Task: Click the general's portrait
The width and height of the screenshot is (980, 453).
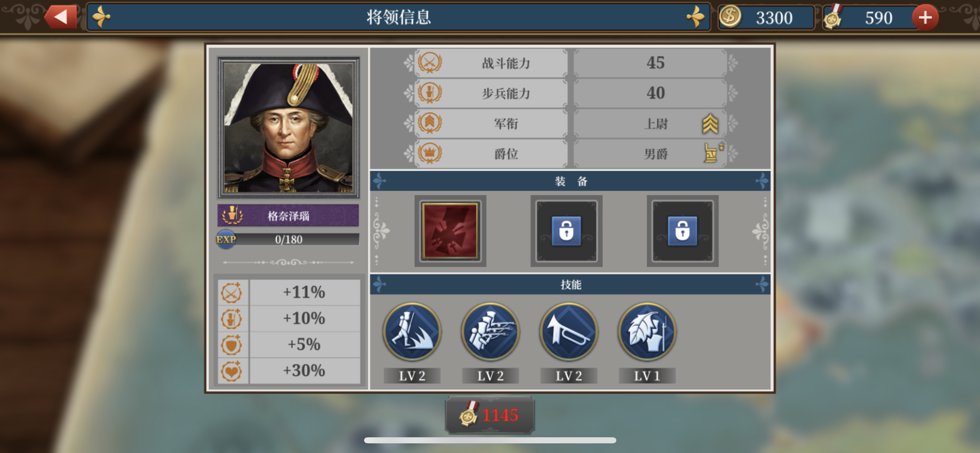Action: 288,127
